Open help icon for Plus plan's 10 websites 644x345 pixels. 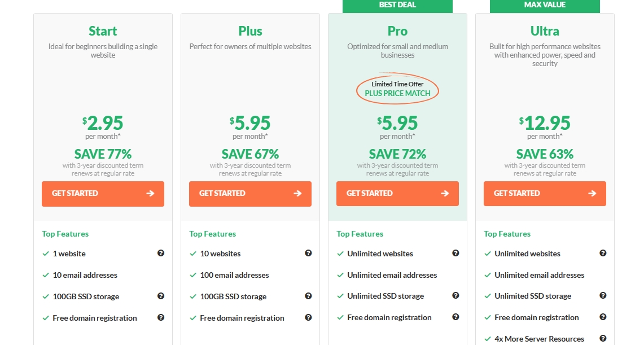click(x=308, y=254)
